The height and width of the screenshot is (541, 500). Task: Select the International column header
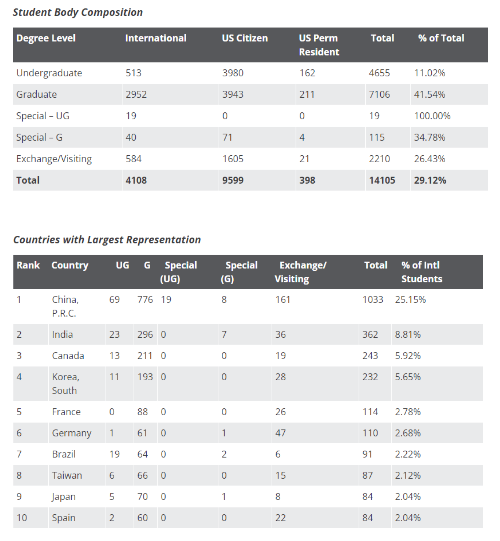[156, 38]
